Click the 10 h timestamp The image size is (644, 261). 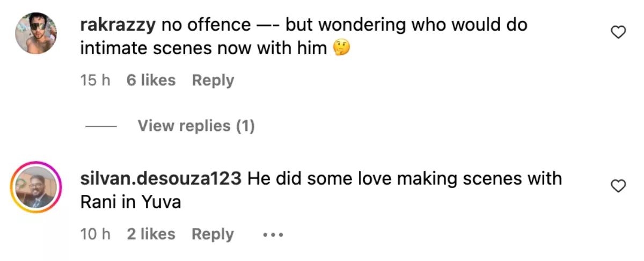(95, 234)
